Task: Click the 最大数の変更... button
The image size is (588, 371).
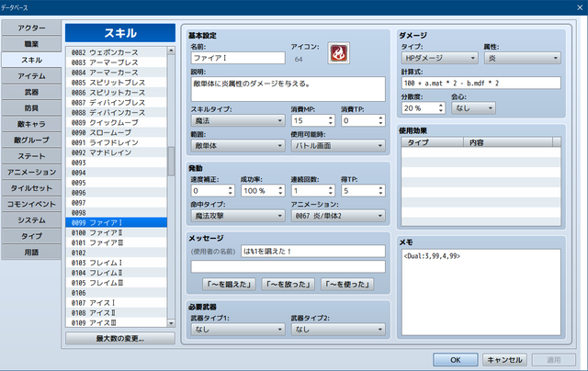Action: 120,339
